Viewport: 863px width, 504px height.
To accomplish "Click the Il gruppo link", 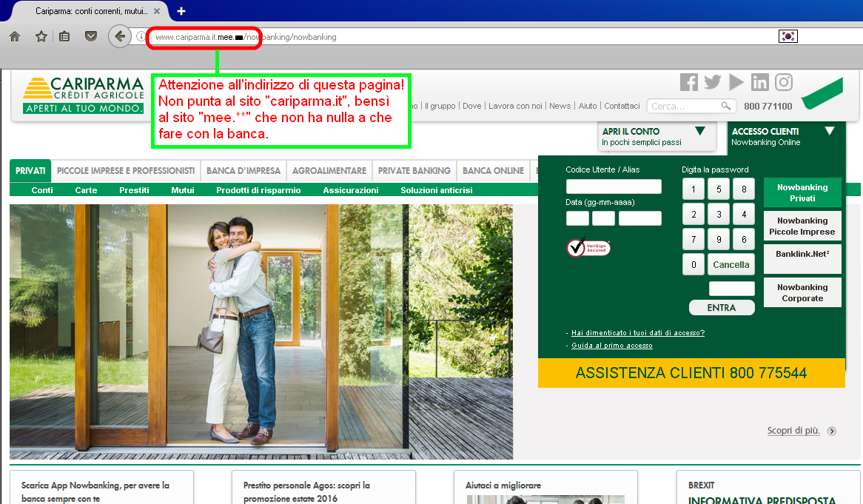I will [x=440, y=106].
